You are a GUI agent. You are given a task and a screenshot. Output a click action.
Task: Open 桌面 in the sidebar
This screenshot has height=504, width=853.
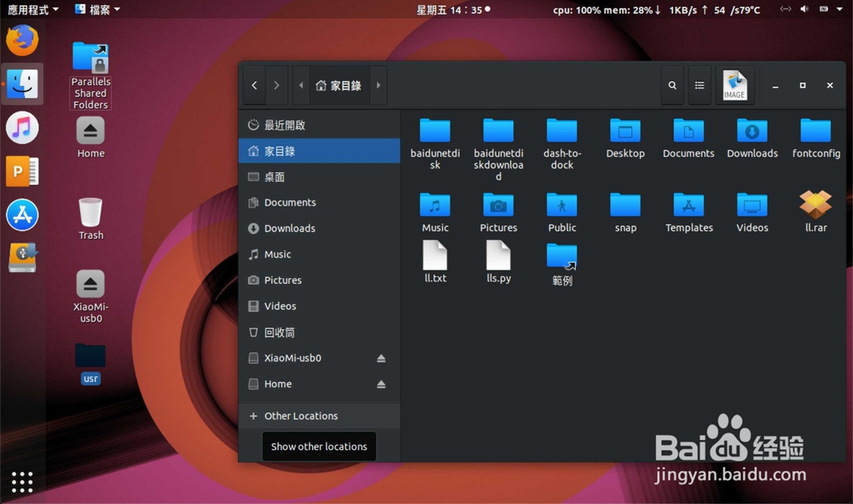(x=319, y=177)
